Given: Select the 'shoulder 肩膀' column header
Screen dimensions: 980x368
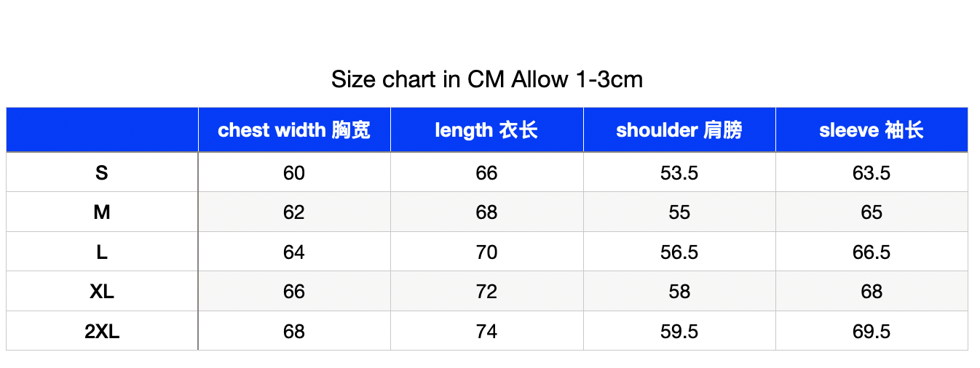Looking at the screenshot, I should tap(679, 130).
